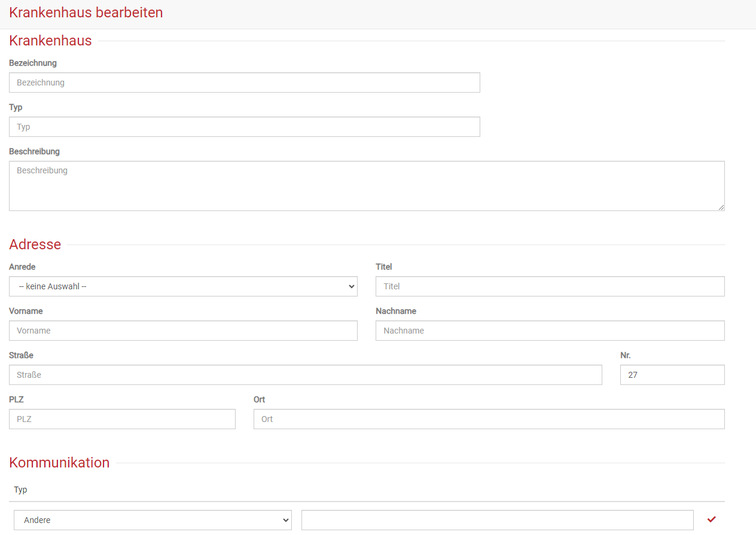Focus the Ort text field

tap(489, 419)
